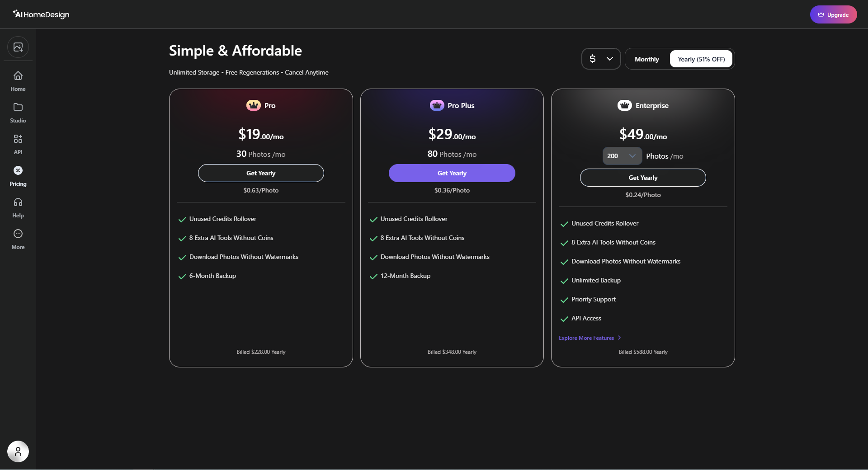Image resolution: width=868 pixels, height=470 pixels.
Task: Open the More options icon
Action: coord(18,234)
